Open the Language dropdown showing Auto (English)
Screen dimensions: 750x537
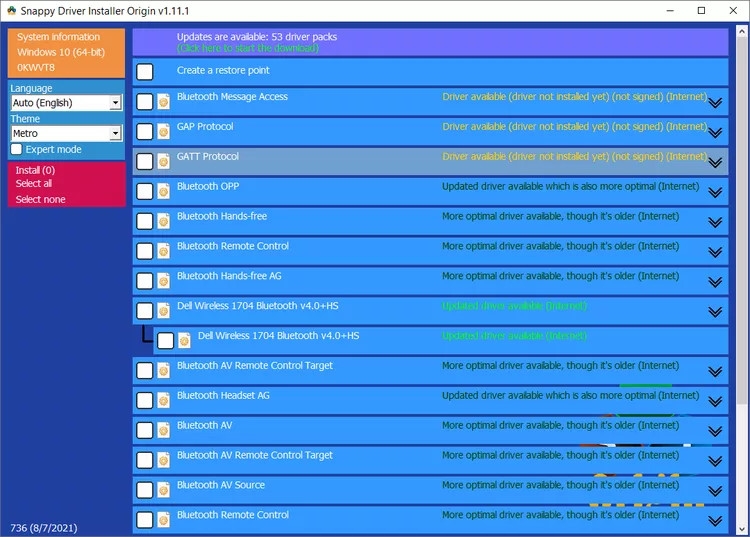[66, 103]
